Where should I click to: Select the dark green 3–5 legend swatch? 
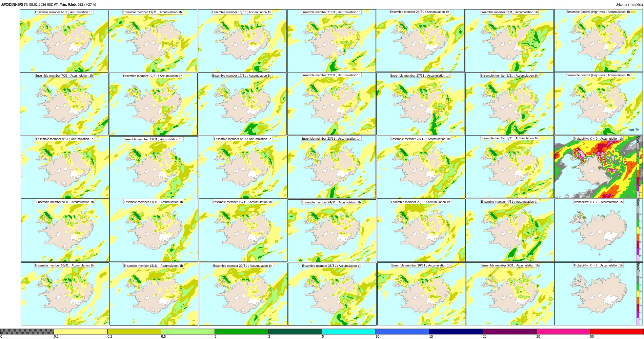[x=295, y=332]
